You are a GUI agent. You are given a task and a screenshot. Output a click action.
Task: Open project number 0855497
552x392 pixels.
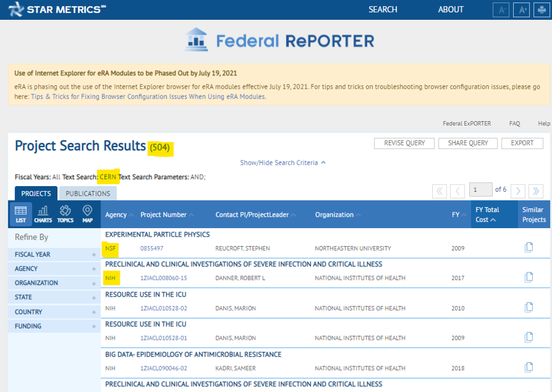click(x=152, y=249)
